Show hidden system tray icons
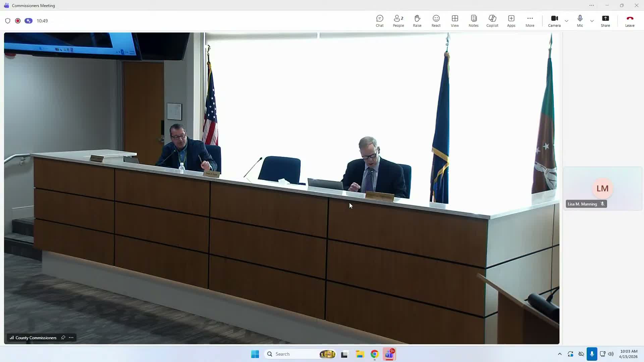The width and height of the screenshot is (644, 362). click(x=559, y=354)
